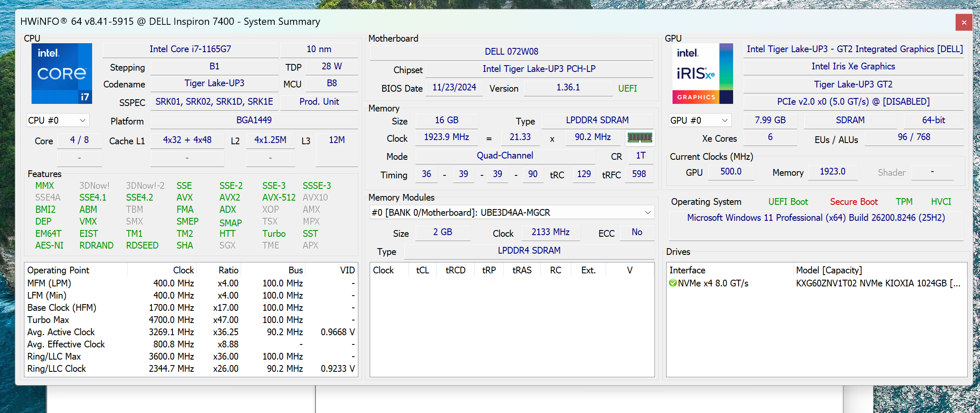This screenshot has width=980, height=413.
Task: Click the UEFI Boot status label
Action: point(788,202)
